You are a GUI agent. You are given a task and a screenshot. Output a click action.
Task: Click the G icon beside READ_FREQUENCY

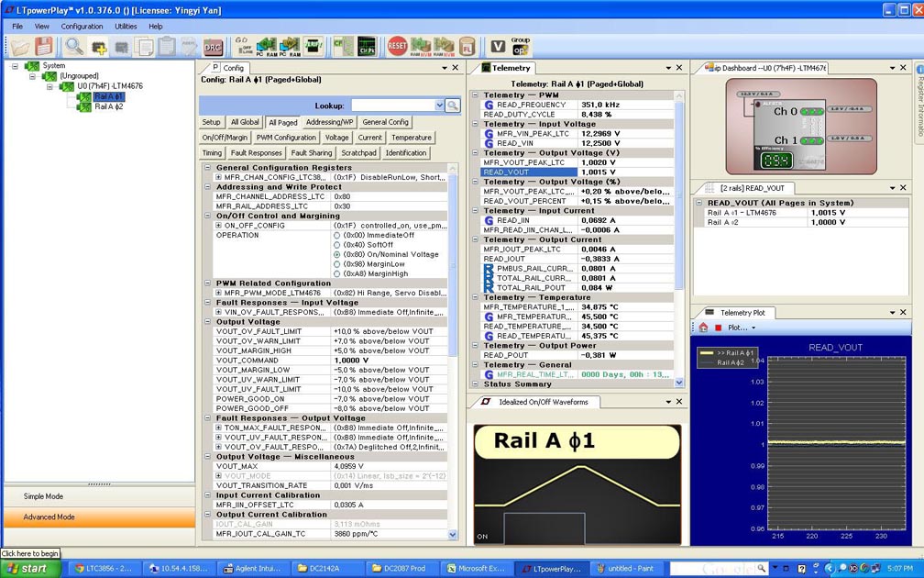coord(489,105)
